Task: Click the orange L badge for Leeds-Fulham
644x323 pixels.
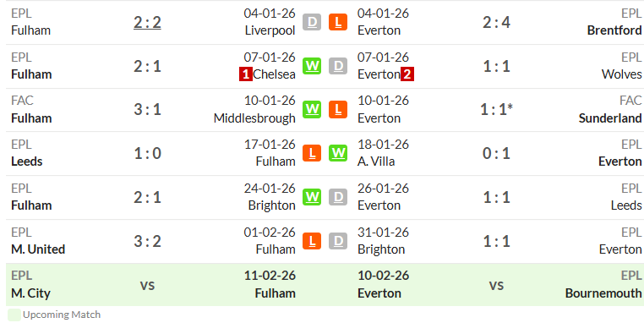Action: tap(312, 153)
